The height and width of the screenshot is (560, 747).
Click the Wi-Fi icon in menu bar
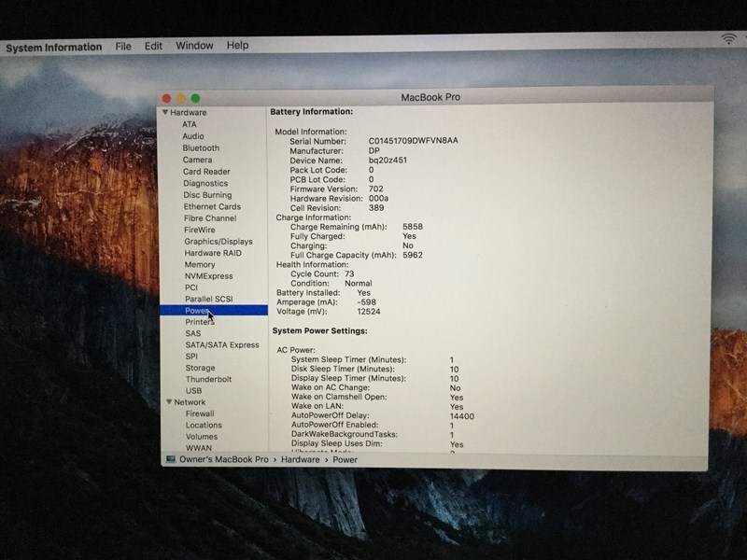728,39
